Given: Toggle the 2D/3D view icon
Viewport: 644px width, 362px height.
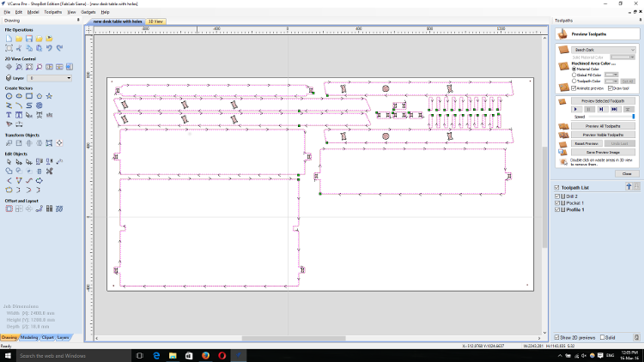Looking at the screenshot, I should coord(70,67).
